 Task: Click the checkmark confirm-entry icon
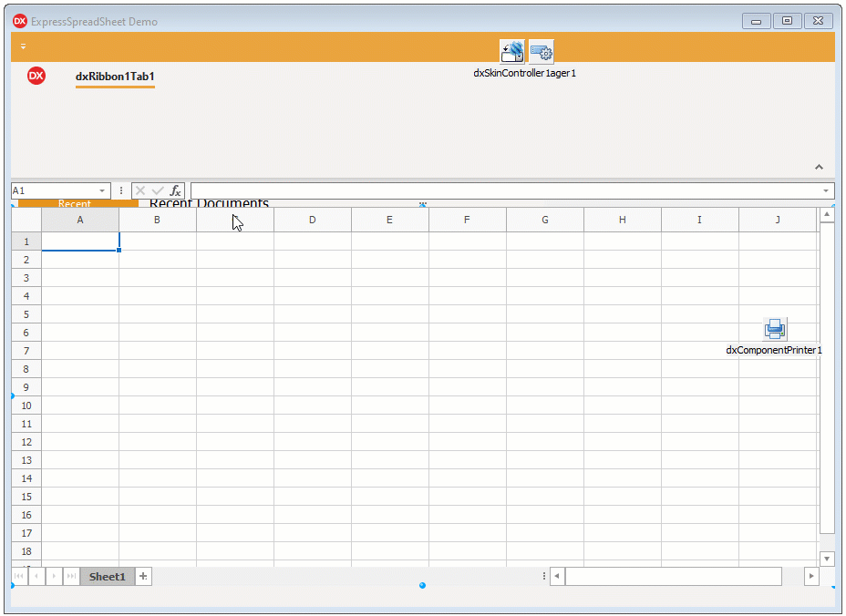coord(158,190)
